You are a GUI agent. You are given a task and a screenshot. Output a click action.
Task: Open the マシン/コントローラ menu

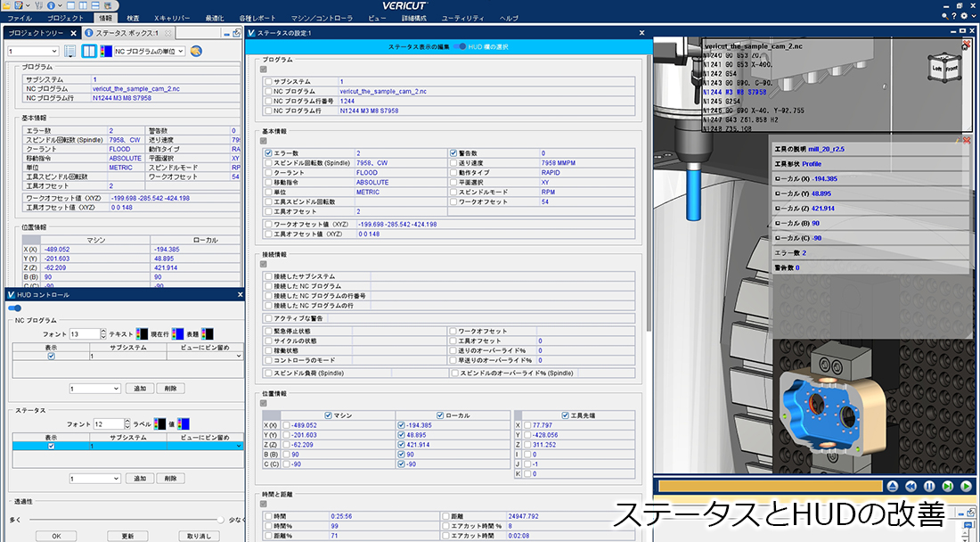tap(322, 19)
